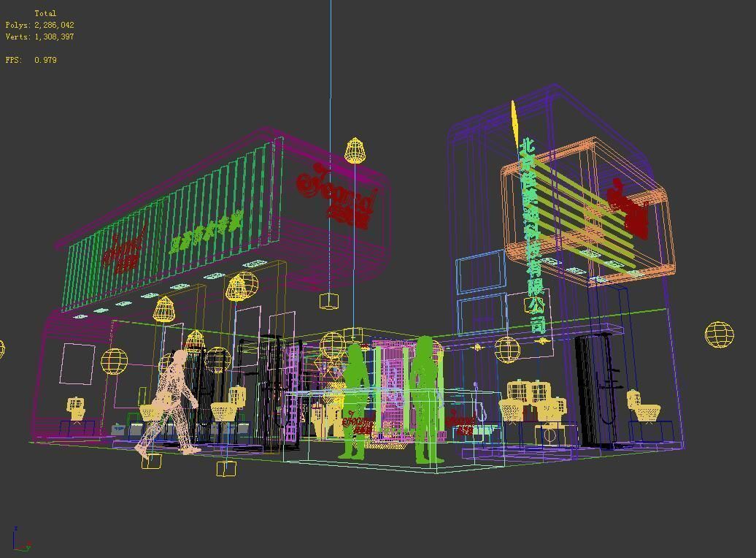This screenshot has width=756, height=558.
Task: Select the vertical green Chinese company sign
Action: click(x=534, y=235)
